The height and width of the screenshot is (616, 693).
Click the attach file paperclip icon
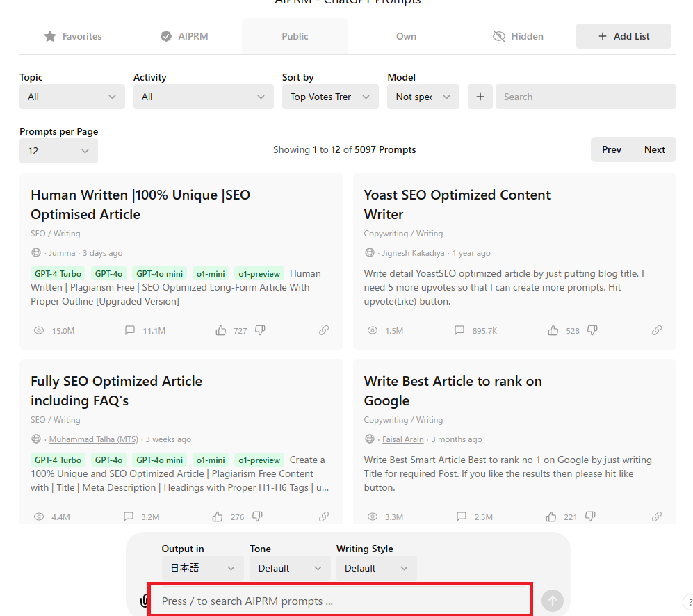[x=144, y=601]
